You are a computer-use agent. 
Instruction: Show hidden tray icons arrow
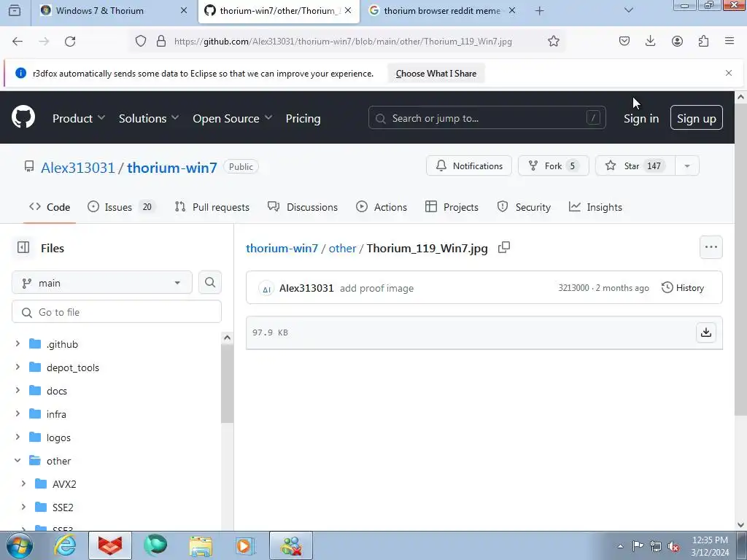point(620,546)
